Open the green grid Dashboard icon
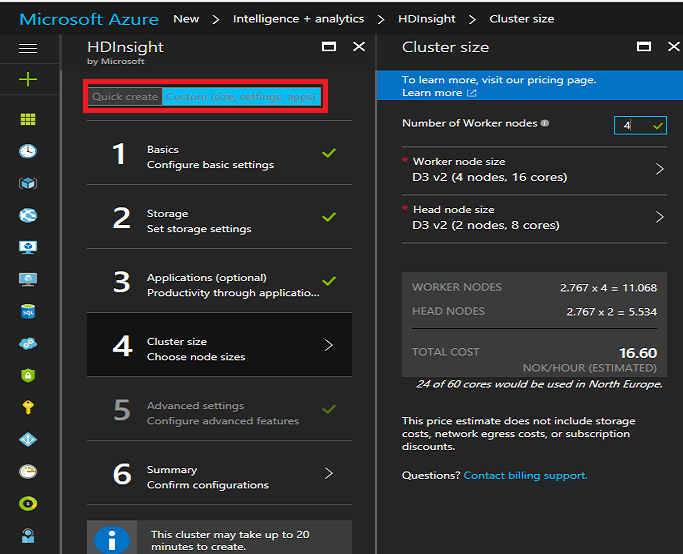The image size is (683, 554). coord(28,119)
